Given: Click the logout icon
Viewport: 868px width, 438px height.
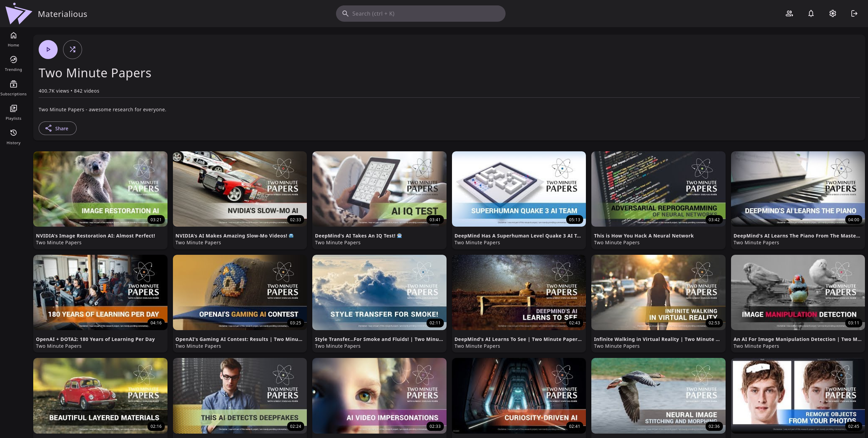Looking at the screenshot, I should click(x=854, y=14).
